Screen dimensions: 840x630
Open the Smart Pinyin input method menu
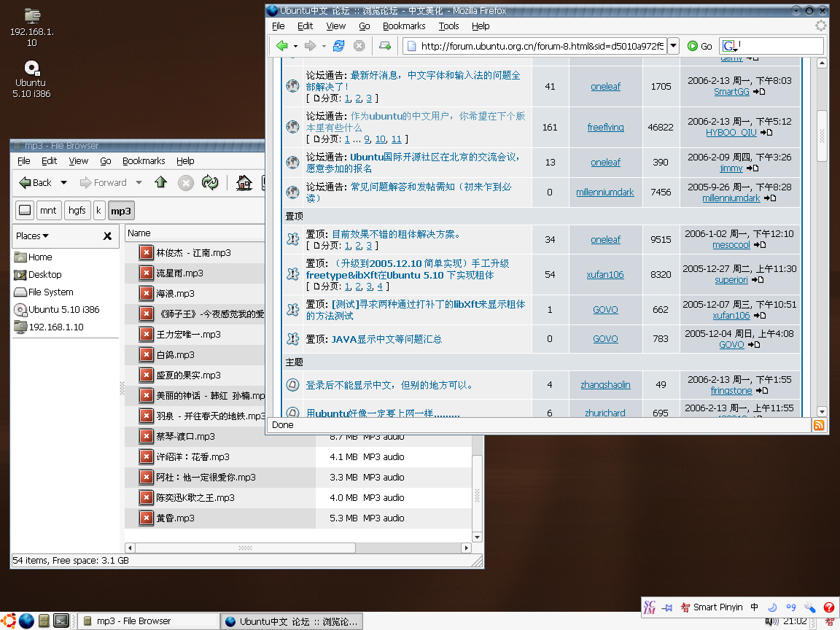(x=711, y=607)
